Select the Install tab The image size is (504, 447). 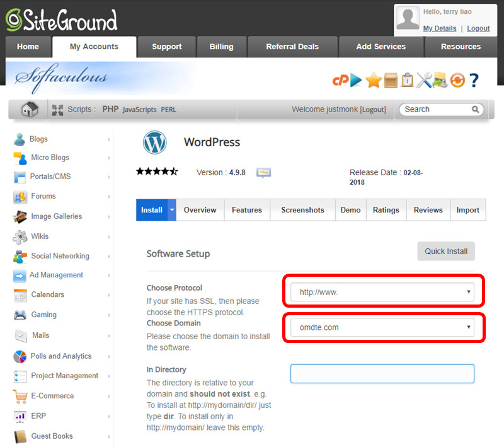[x=152, y=210]
